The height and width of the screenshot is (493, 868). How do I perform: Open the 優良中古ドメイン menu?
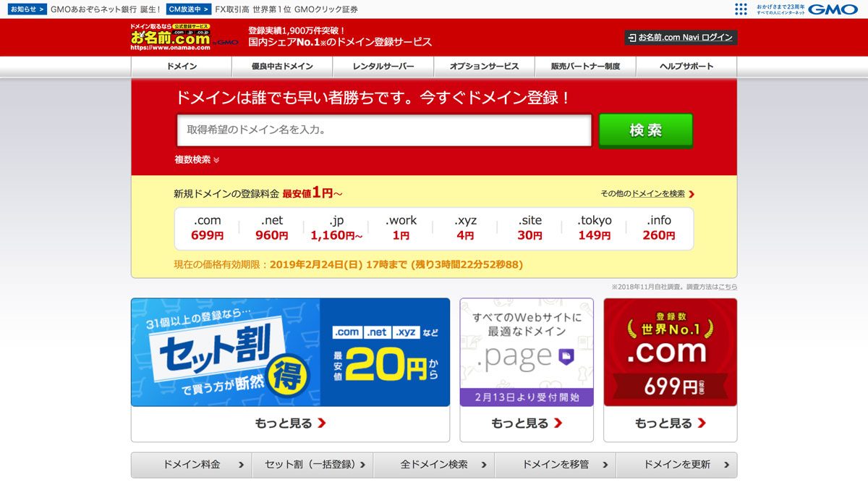click(282, 66)
